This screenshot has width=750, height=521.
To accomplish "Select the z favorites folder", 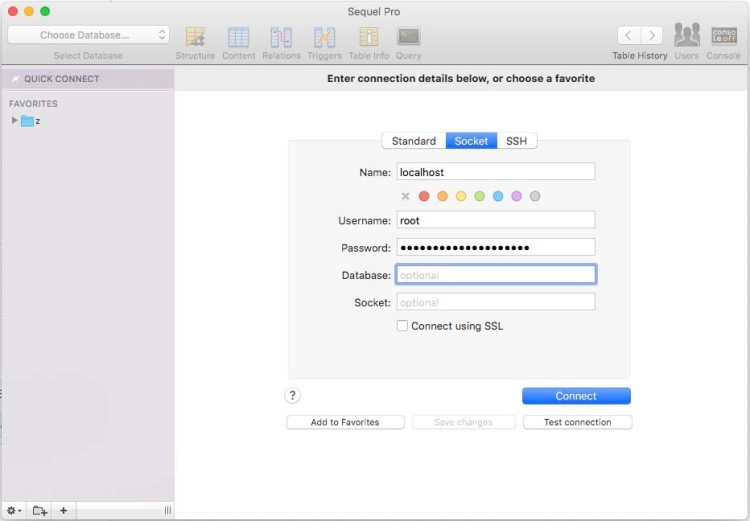I will [x=31, y=121].
